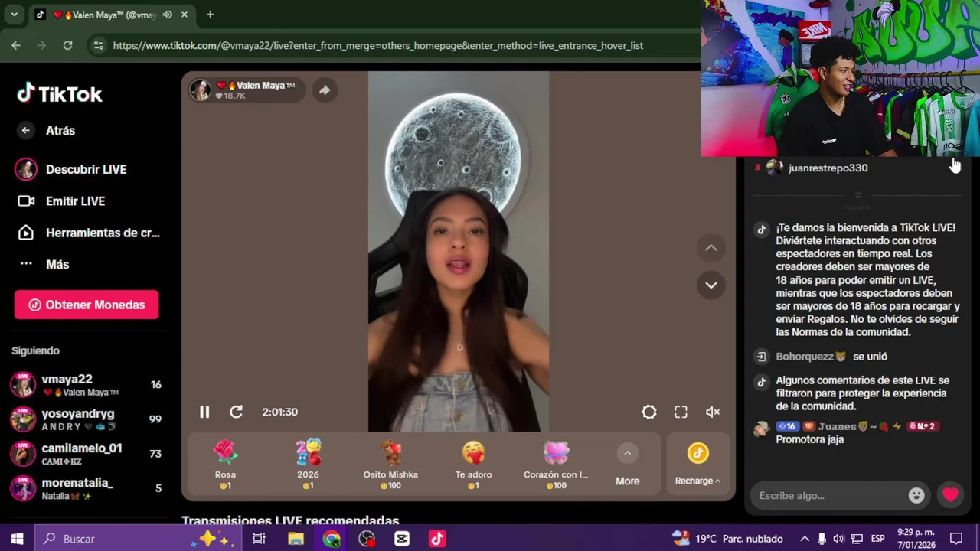Screen dimensions: 980x551
Task: Share the live stream with arrow icon
Action: tap(325, 90)
